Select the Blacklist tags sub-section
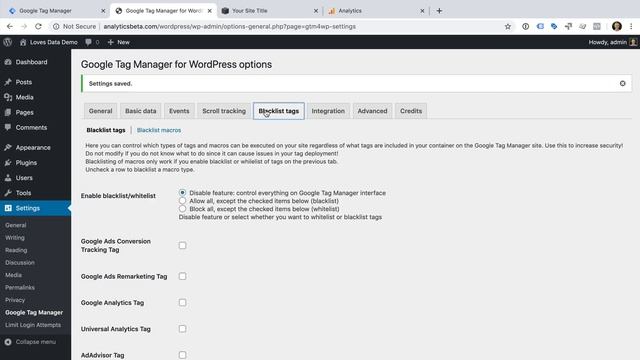The height and width of the screenshot is (360, 640). pyautogui.click(x=106, y=130)
